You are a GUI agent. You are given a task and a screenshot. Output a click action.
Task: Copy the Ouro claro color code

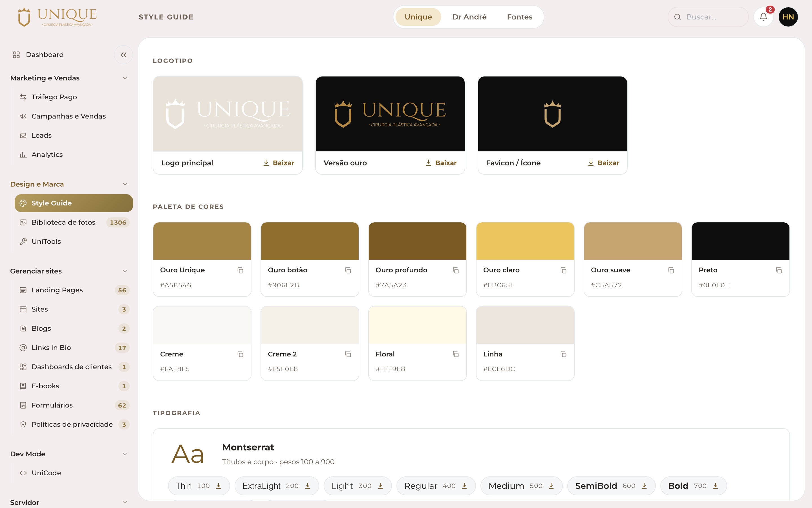point(563,270)
